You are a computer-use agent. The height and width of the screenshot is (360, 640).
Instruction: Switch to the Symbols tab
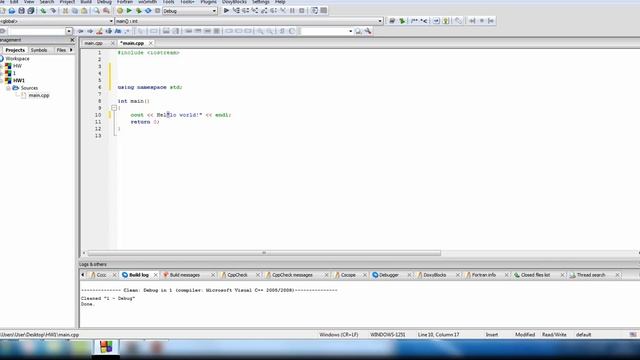[39, 50]
